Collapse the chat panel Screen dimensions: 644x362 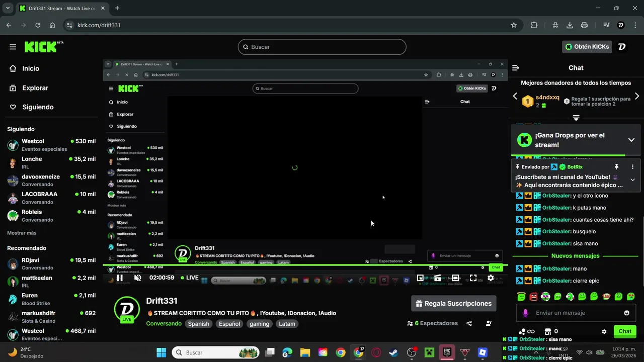point(516,68)
